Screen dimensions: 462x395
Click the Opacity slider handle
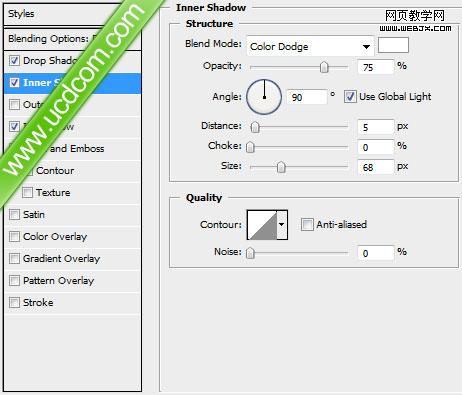click(324, 67)
